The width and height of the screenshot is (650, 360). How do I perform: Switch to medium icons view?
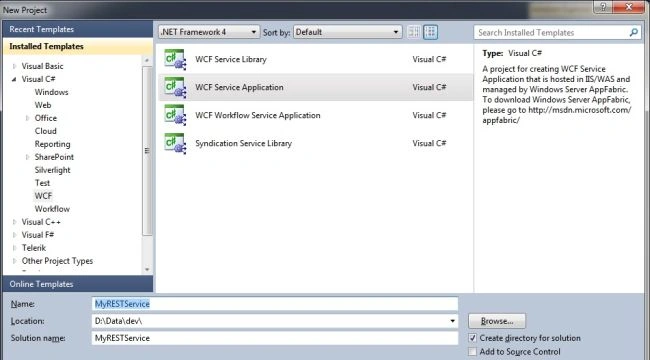pyautogui.click(x=430, y=32)
